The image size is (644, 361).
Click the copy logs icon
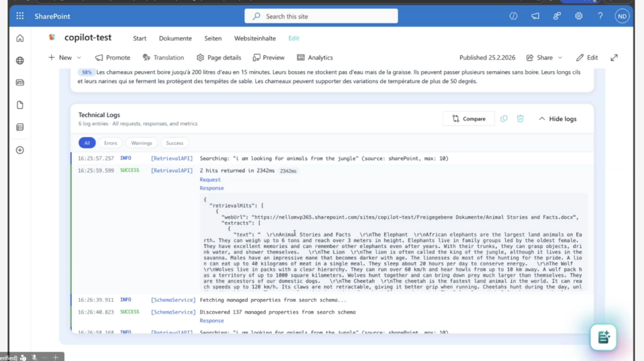pos(504,119)
